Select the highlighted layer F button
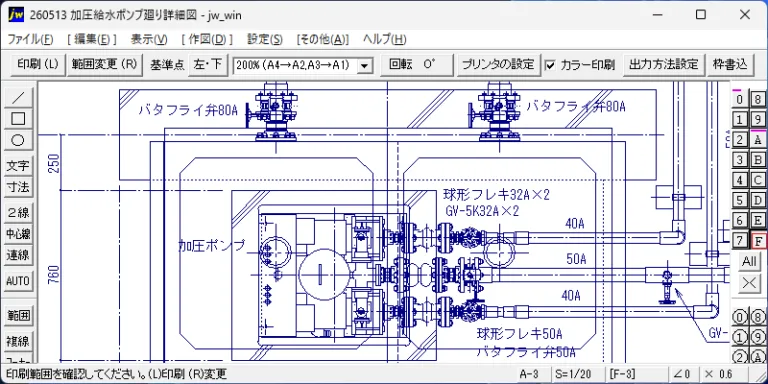This screenshot has height=384, width=768. 758,240
